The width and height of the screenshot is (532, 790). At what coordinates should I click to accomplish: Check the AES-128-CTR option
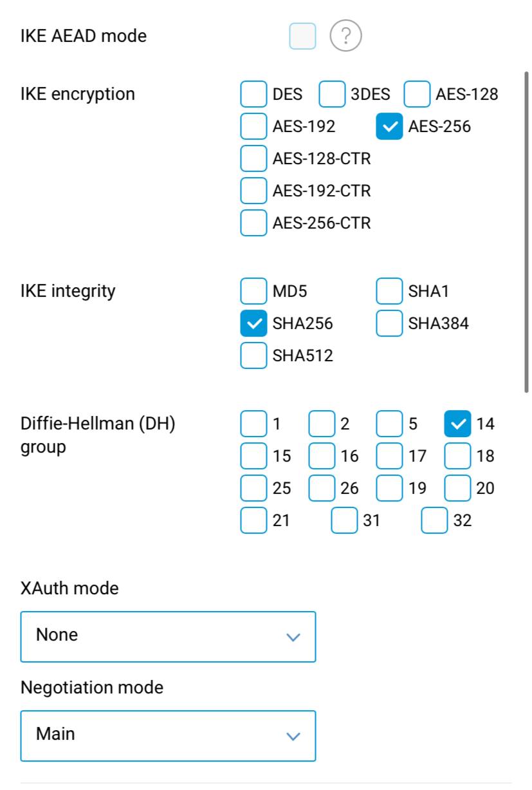tap(253, 158)
